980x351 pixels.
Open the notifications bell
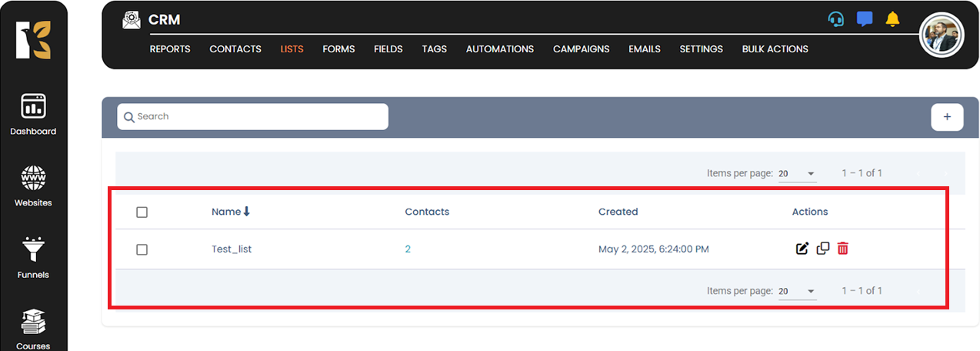click(892, 19)
